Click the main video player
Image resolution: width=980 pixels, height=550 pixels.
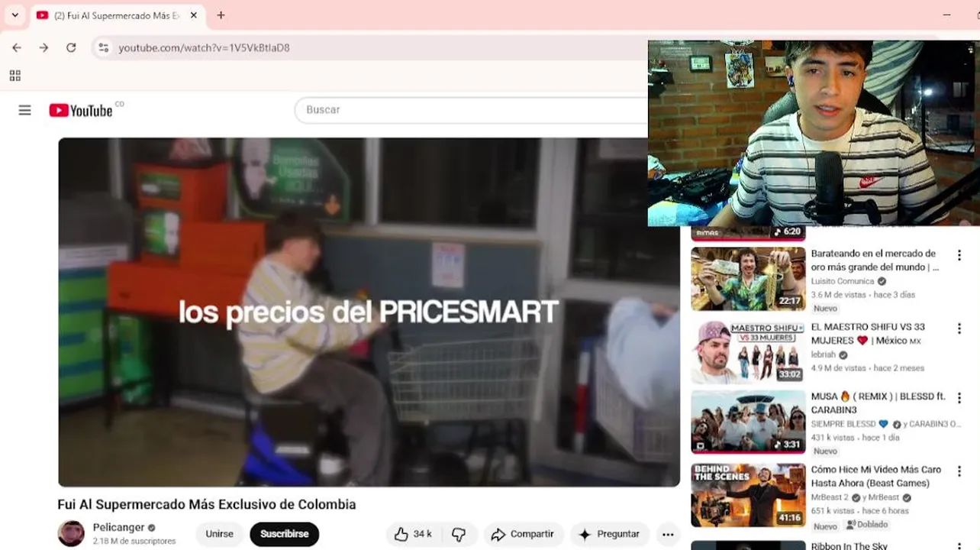tap(369, 312)
